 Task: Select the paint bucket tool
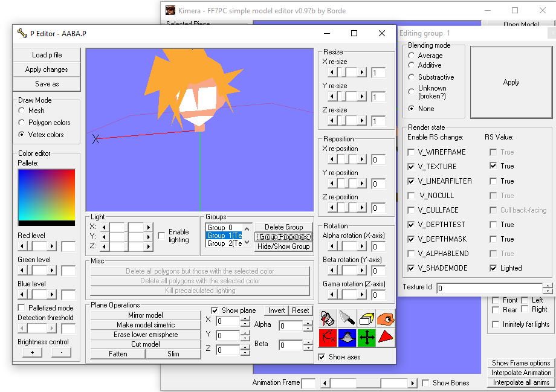tap(328, 318)
